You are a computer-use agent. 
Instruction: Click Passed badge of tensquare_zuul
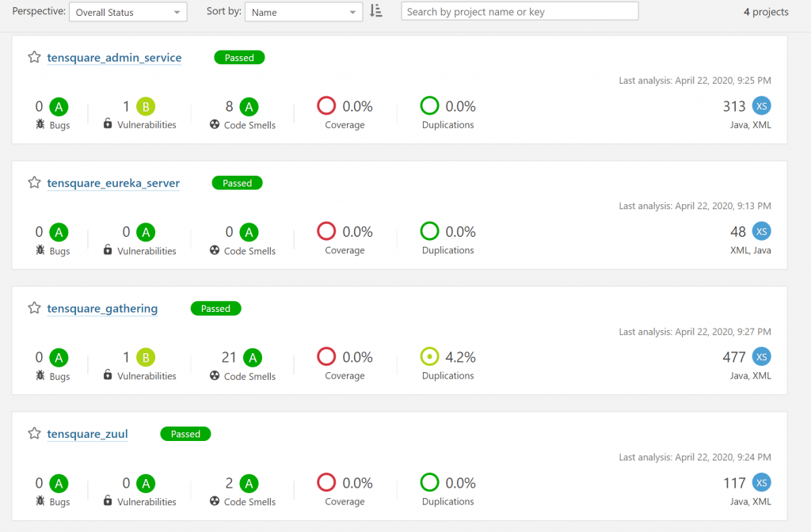point(185,434)
